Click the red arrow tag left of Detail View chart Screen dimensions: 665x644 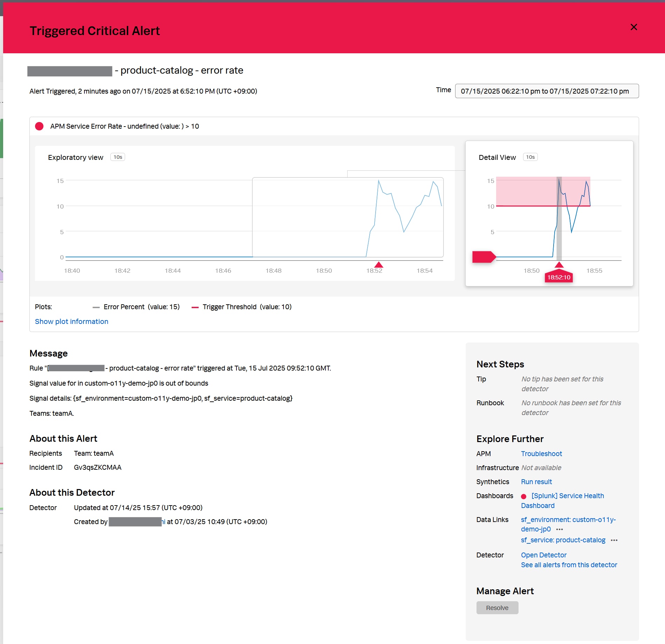[x=484, y=257]
